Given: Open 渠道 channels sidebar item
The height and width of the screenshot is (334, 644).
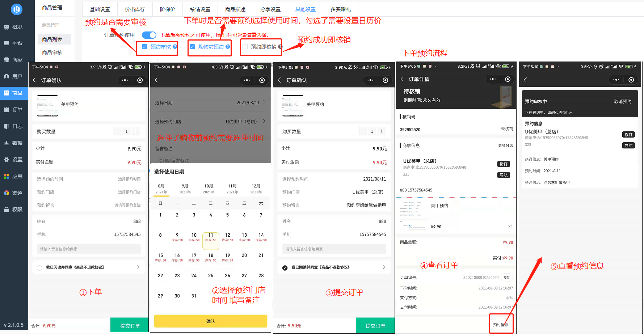Looking at the screenshot, I should pos(13,193).
